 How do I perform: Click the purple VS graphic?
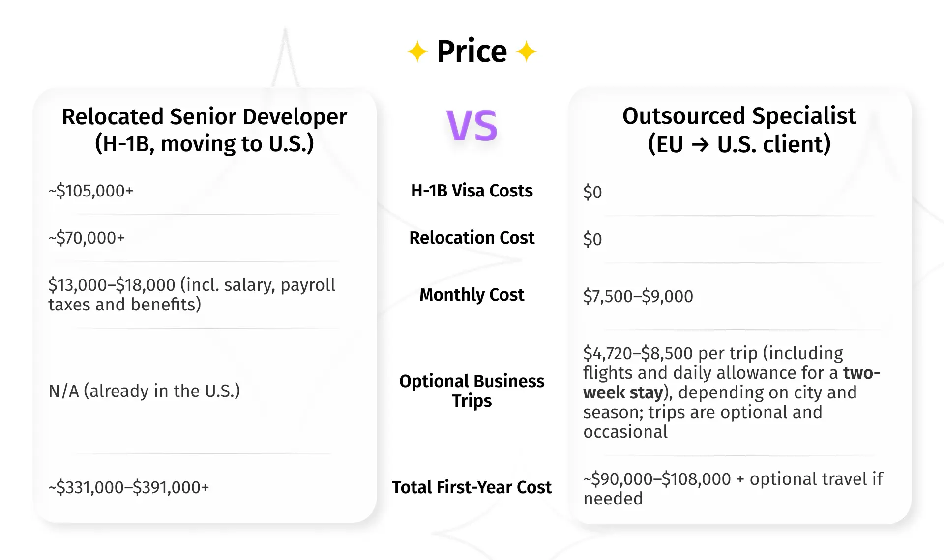472,126
